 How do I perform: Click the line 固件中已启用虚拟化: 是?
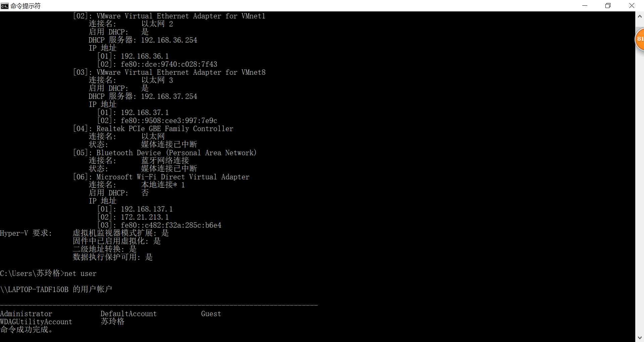tap(117, 241)
